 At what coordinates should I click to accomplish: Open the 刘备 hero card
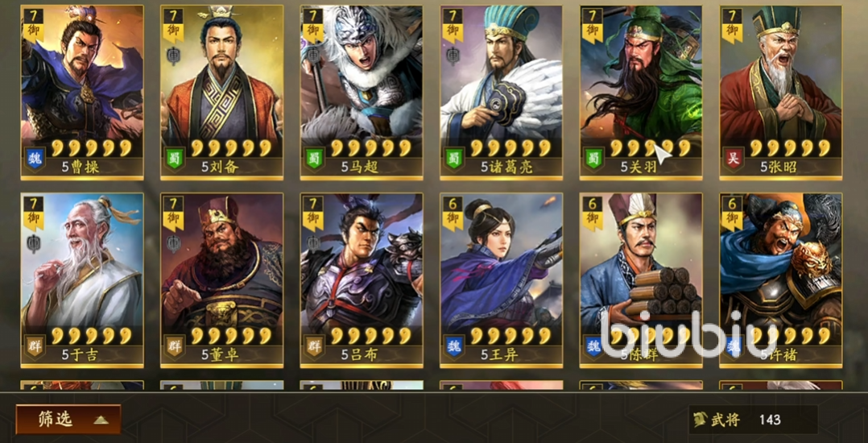[221, 93]
